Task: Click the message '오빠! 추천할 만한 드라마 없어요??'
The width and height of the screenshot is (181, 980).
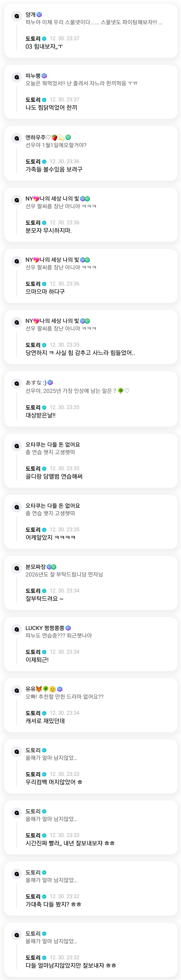Action: [64, 697]
